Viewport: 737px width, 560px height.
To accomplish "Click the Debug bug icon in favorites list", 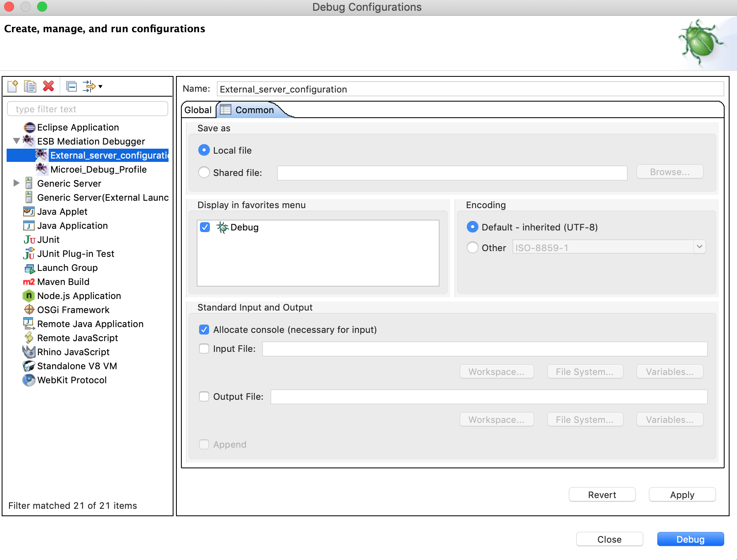I will [223, 227].
